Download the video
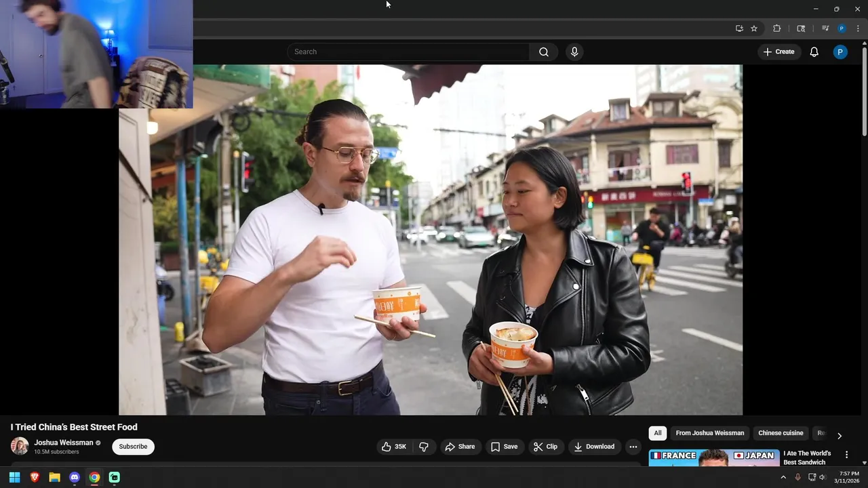This screenshot has height=488, width=868. click(x=595, y=447)
